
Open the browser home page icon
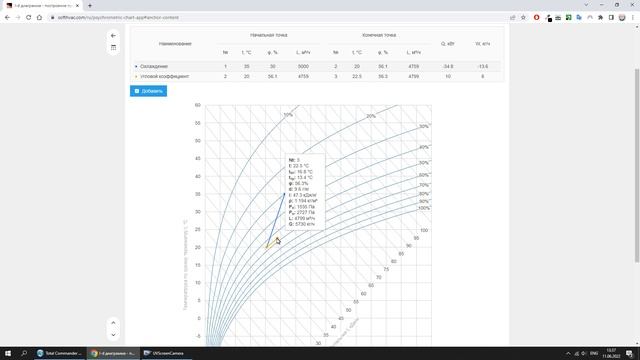39,18
